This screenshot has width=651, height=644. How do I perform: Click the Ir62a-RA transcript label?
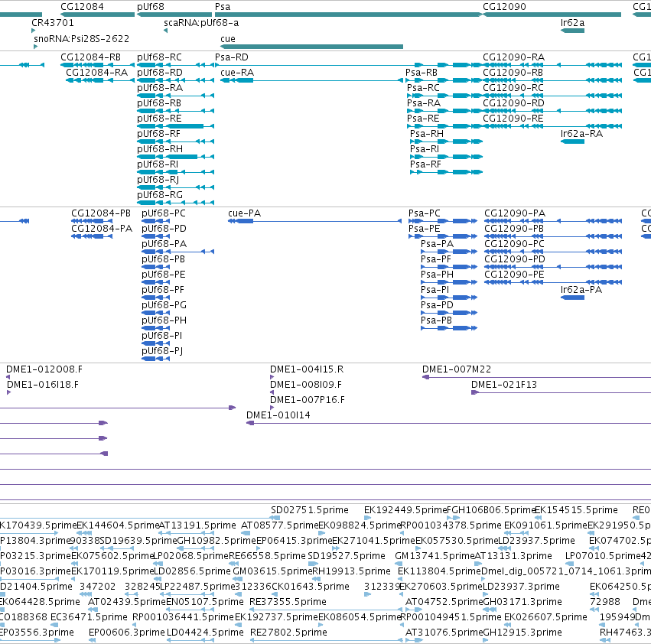(x=581, y=133)
